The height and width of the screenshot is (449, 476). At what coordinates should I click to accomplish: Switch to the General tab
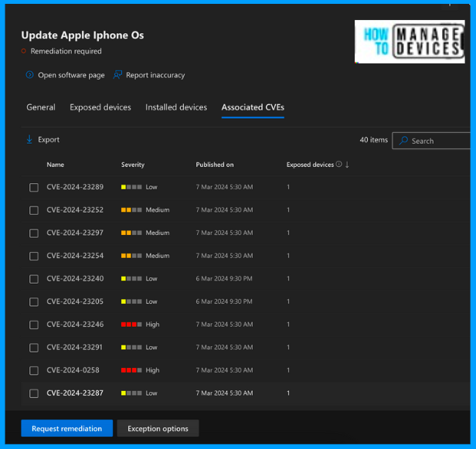coord(41,107)
